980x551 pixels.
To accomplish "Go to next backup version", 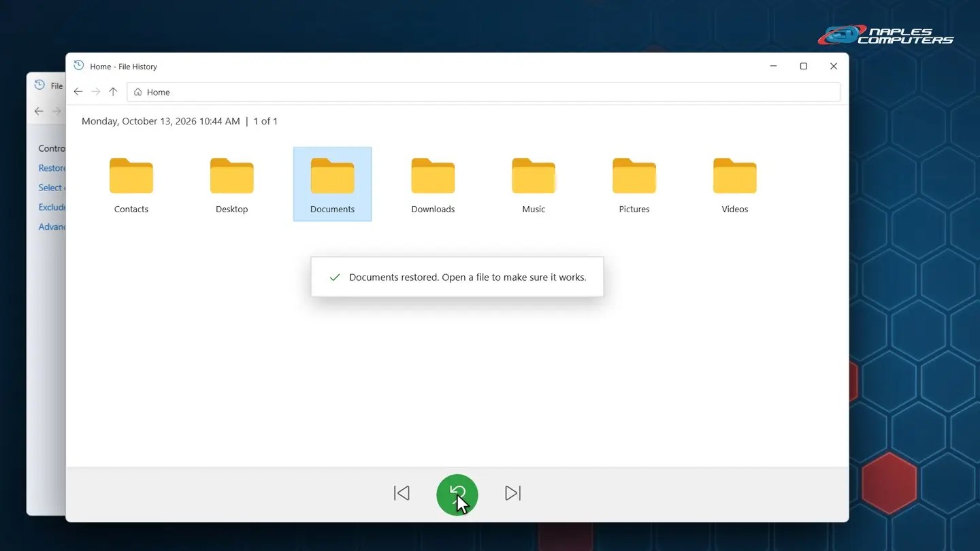I will [x=513, y=493].
